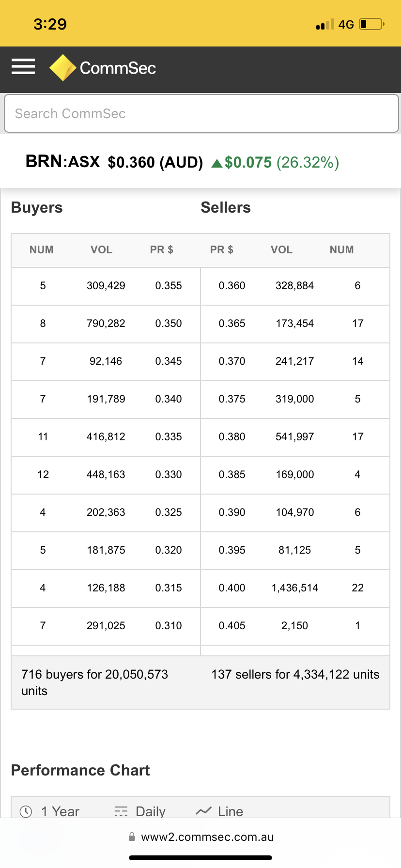Tap the battery indicator in the status bar
This screenshot has height=868, width=401.
click(372, 24)
